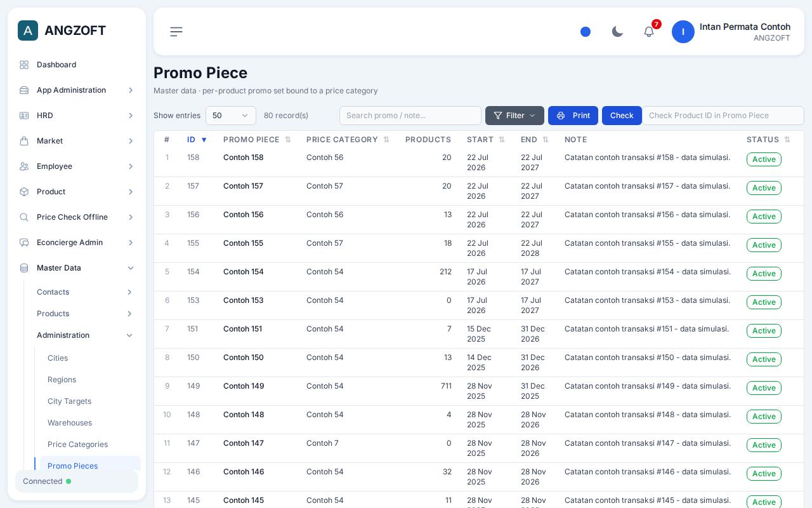The height and width of the screenshot is (508, 812).
Task: Click the Active status badge for Contoh 154
Action: [x=764, y=274]
